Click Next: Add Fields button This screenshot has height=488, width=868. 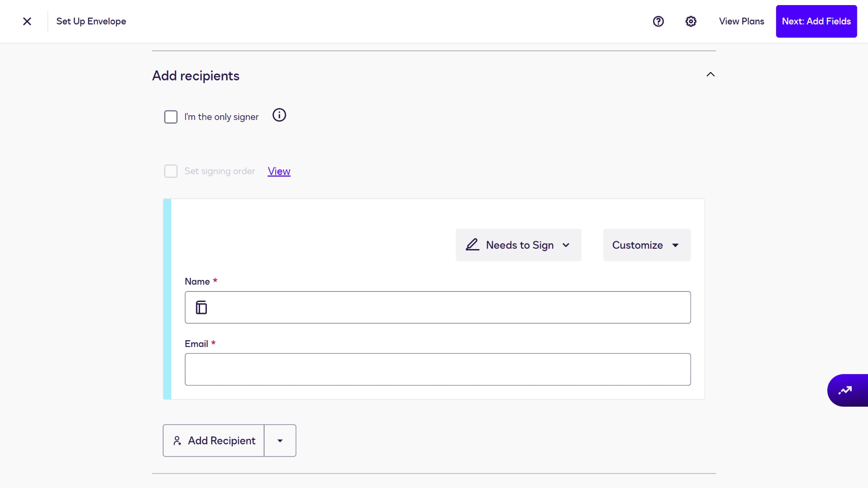tap(816, 21)
